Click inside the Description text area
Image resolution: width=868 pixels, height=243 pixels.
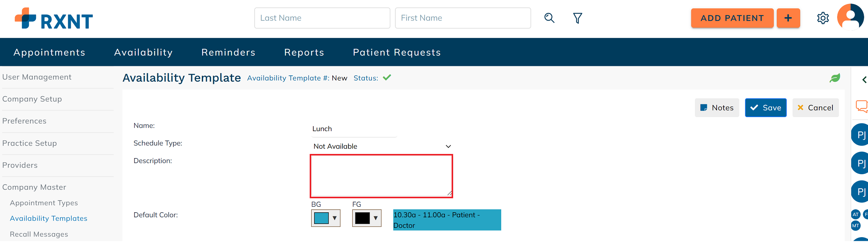[381, 176]
